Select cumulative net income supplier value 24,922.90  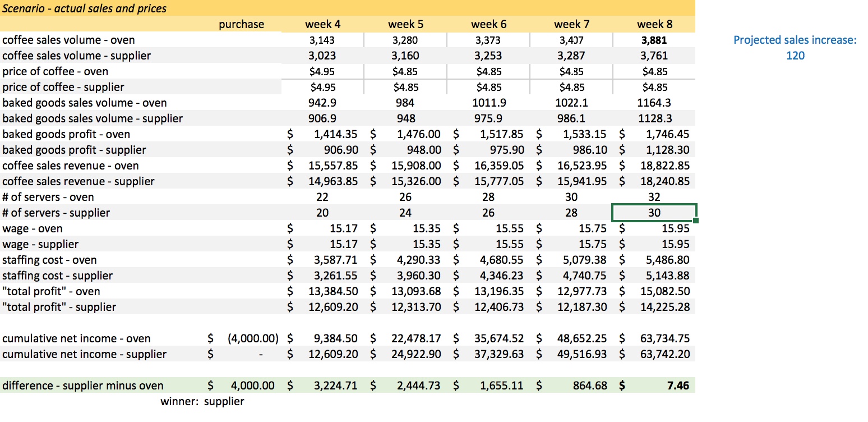416,354
